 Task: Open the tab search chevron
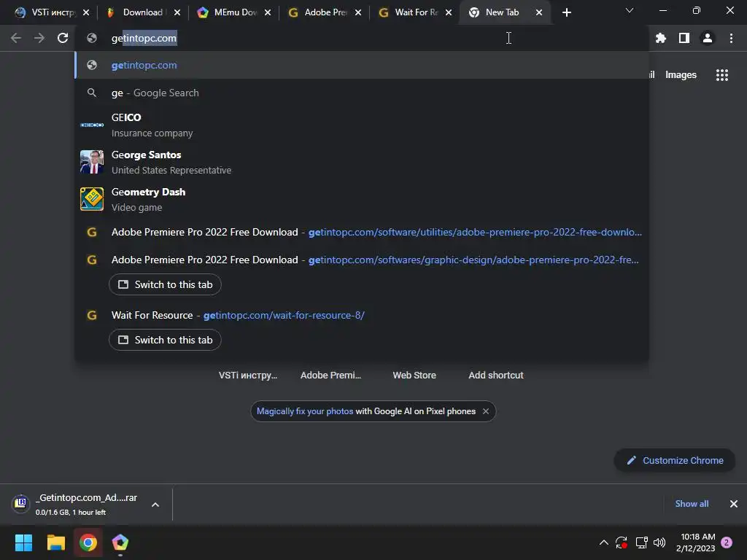[x=630, y=10]
